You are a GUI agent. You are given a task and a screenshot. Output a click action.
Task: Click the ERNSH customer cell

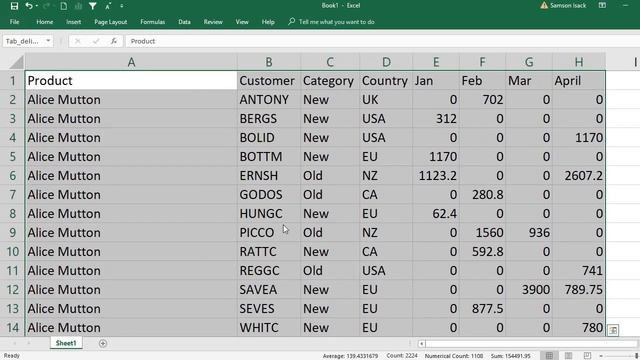269,176
